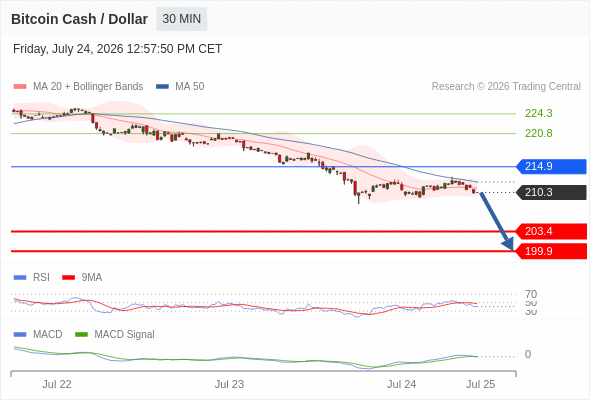
Task: Click the Jul 24 axis date label
Action: [x=401, y=384]
